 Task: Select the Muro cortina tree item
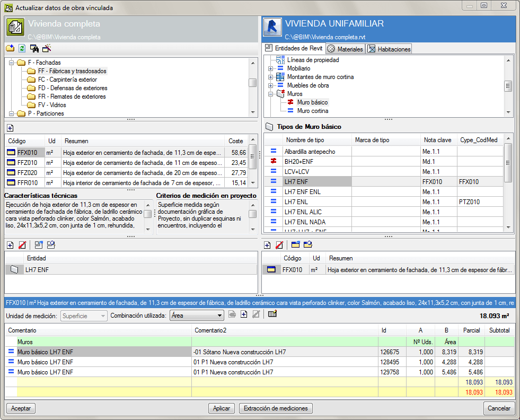click(312, 111)
